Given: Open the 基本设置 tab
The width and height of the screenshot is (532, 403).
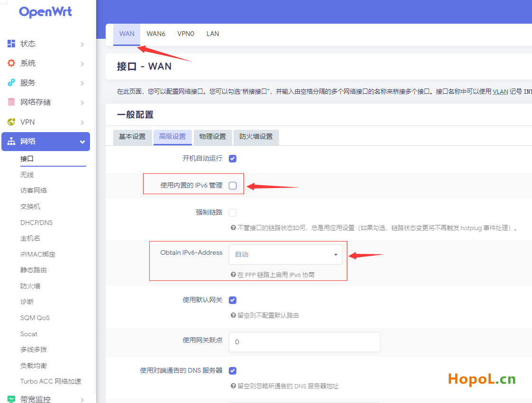Looking at the screenshot, I should point(132,137).
